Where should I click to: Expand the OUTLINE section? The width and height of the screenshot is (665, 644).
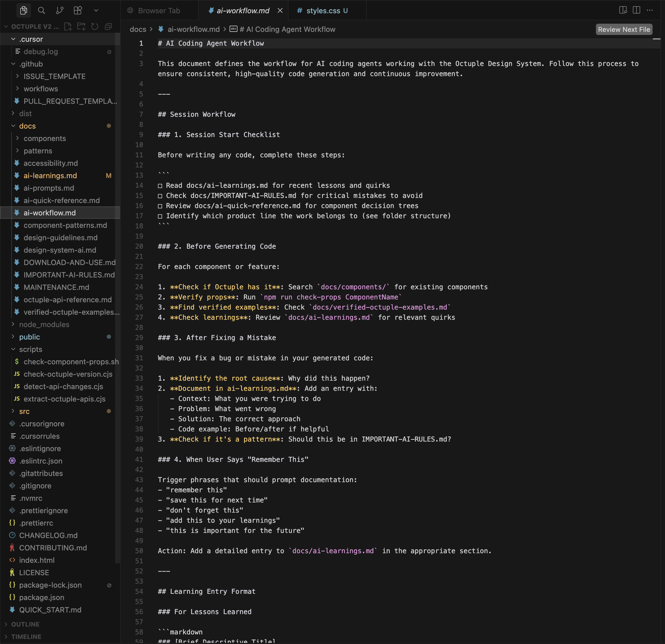(25, 624)
